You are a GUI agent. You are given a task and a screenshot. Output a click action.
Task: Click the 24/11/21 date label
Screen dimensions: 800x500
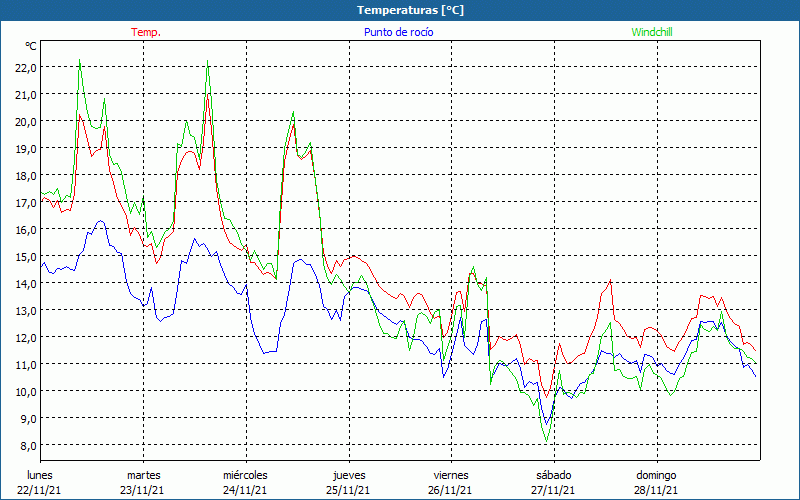245,490
